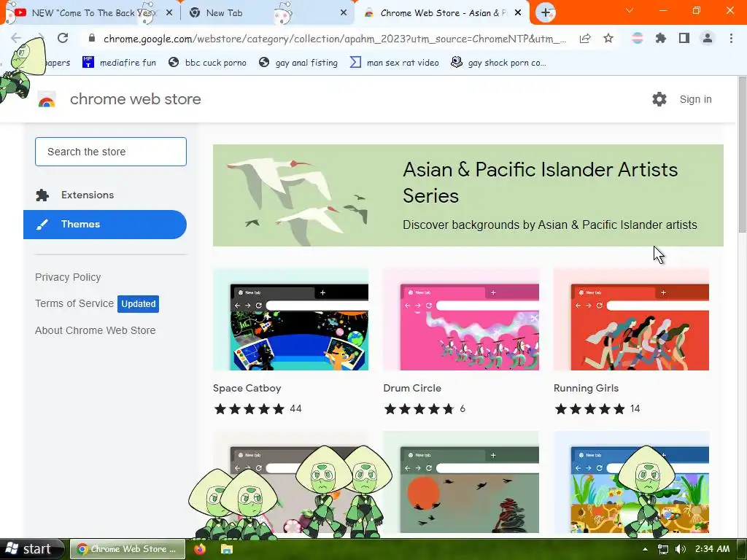Image resolution: width=747 pixels, height=560 pixels.
Task: Open Chrome Web Store settings gear
Action: (659, 99)
